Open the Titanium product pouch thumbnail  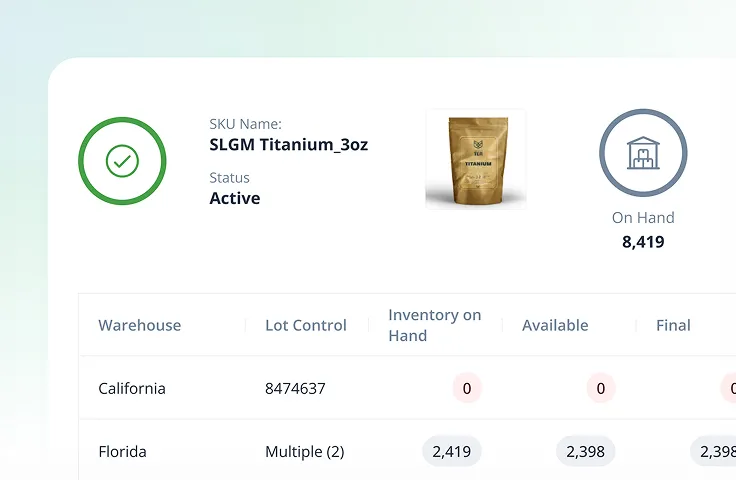[x=475, y=159]
